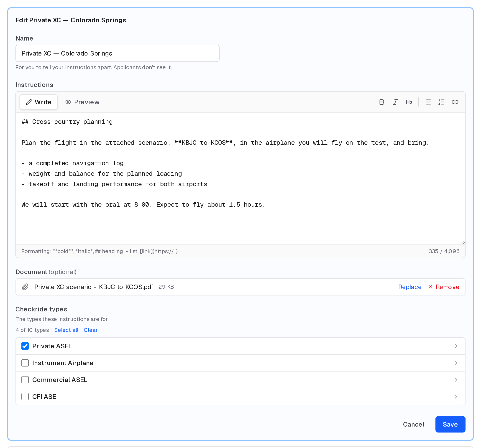
Task: Click the Clear link for checkride types
Action: 90,330
